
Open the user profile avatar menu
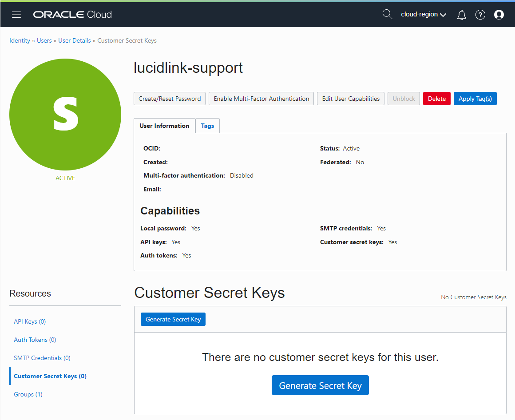point(499,15)
